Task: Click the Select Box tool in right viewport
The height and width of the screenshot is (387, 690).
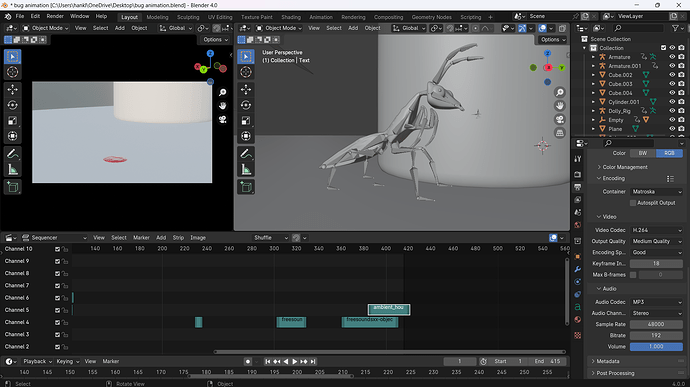Action: (x=246, y=56)
